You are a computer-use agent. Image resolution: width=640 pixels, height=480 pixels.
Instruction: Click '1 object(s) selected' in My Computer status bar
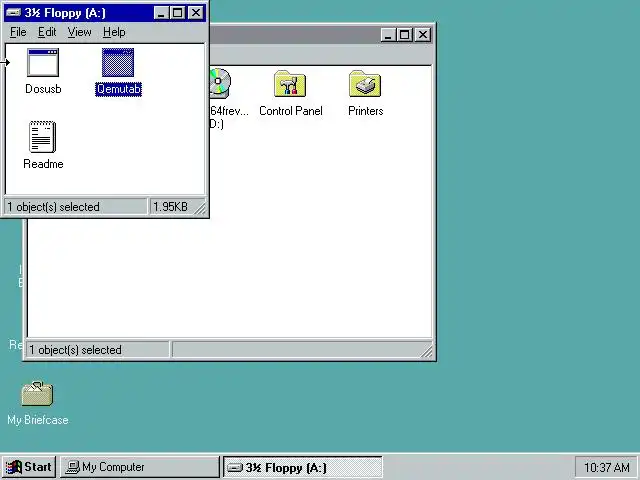coord(75,350)
